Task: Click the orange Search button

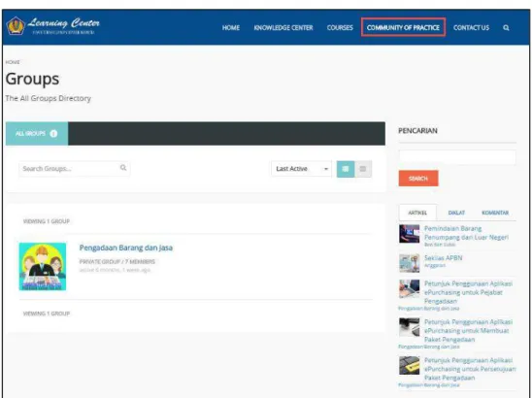Action: pos(418,179)
